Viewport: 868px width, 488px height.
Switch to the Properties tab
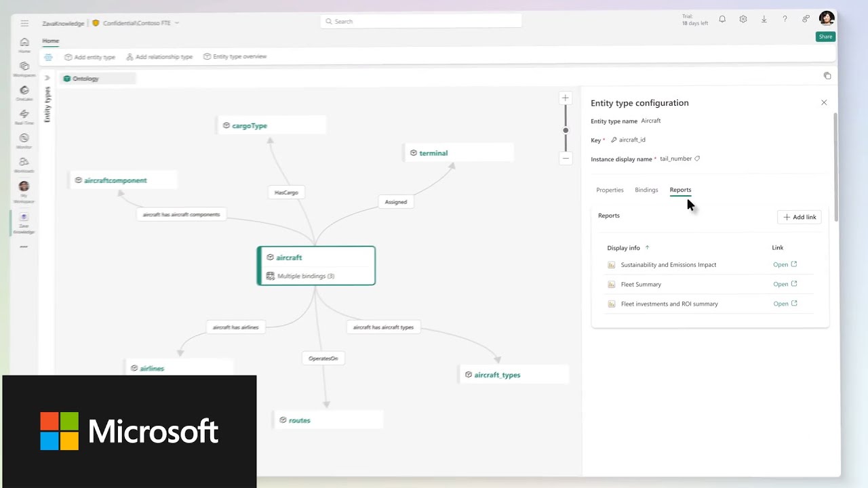pos(610,190)
